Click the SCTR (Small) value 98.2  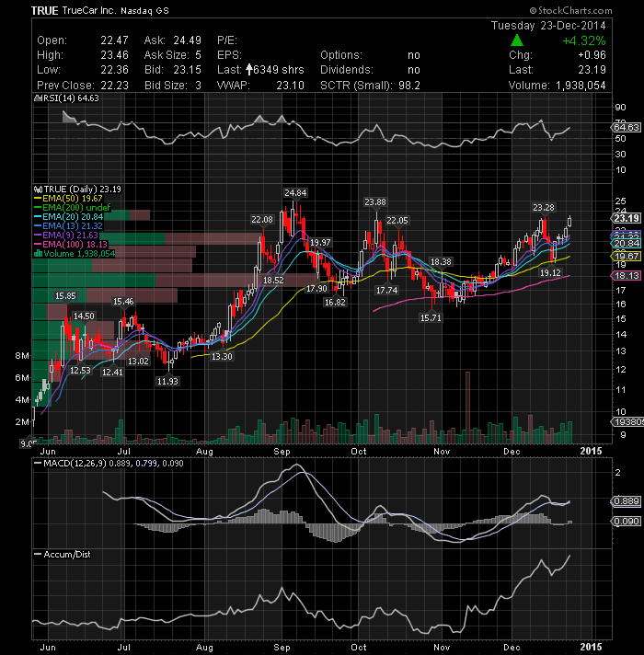point(408,86)
